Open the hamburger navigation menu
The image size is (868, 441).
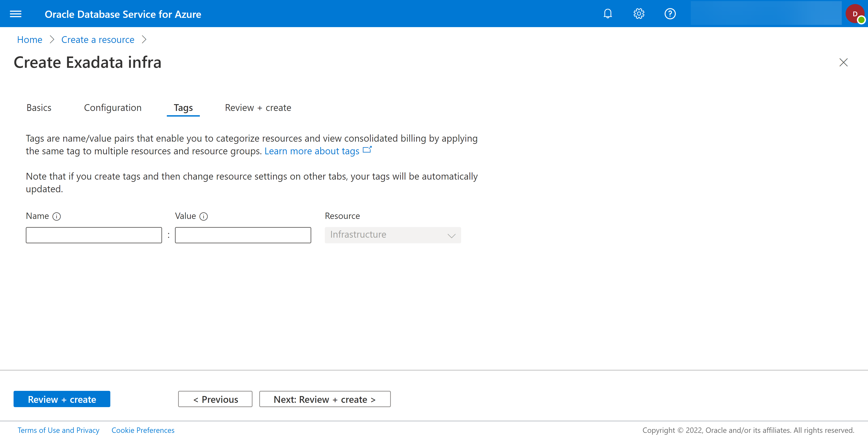16,14
